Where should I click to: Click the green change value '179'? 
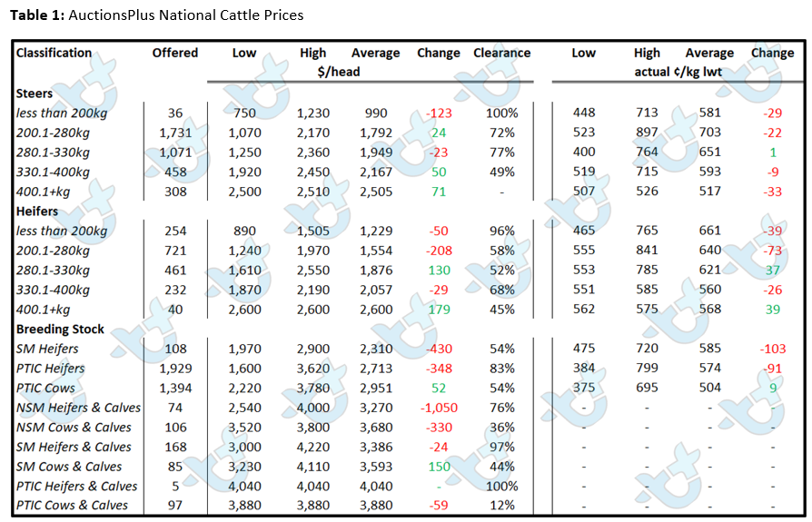(439, 310)
